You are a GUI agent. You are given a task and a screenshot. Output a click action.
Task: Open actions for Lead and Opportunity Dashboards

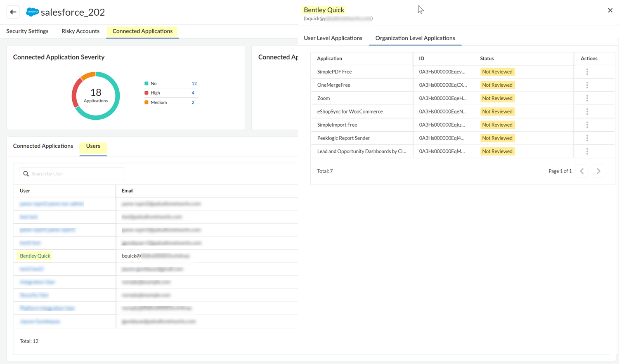[x=587, y=151]
